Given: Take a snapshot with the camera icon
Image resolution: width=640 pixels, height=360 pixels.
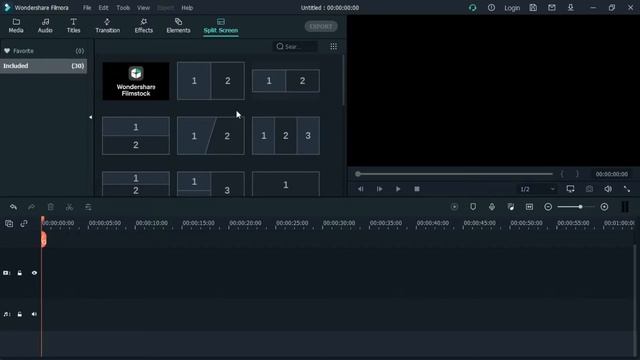Looking at the screenshot, I should (589, 189).
